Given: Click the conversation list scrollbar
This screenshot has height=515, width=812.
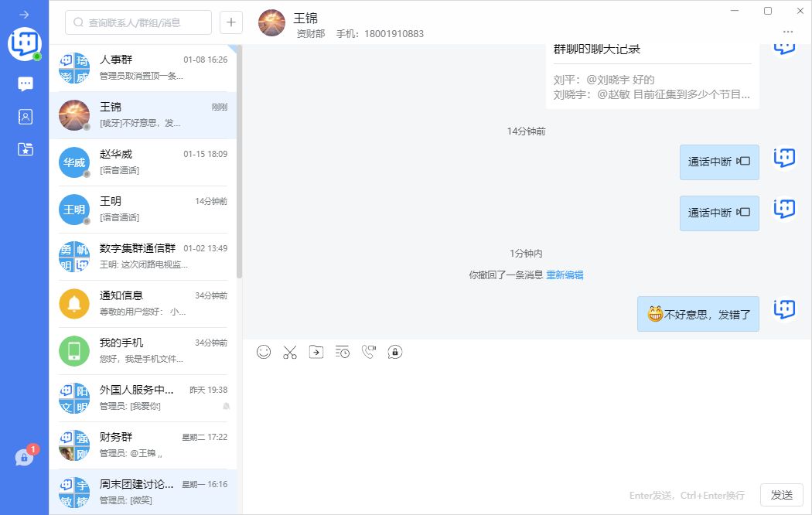Looking at the screenshot, I should 239,162.
